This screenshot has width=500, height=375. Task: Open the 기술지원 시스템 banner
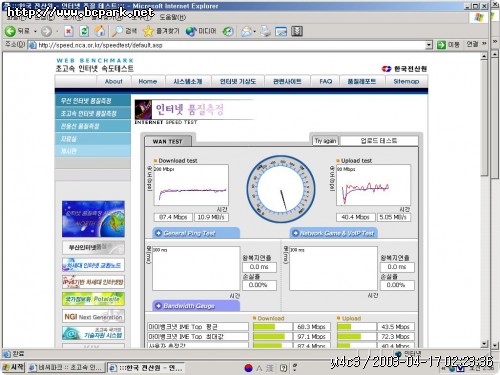[x=93, y=333]
